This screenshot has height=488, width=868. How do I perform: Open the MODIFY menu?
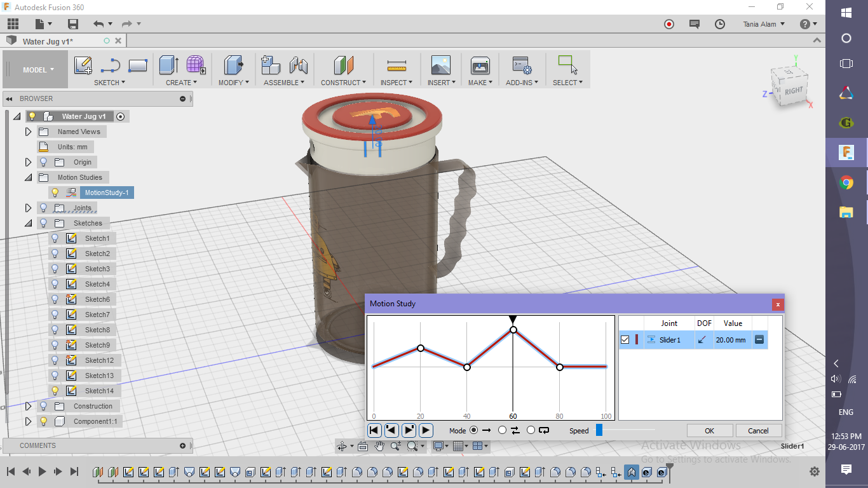[x=233, y=83]
